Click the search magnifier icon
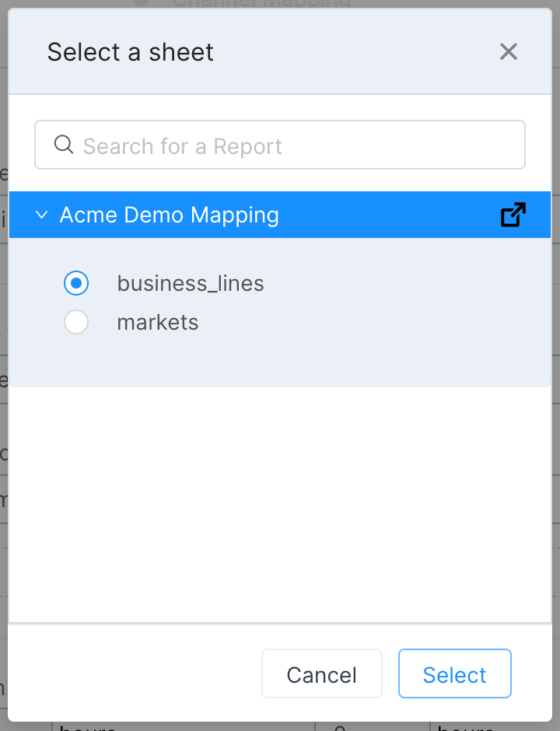The width and height of the screenshot is (560, 731). 64,145
